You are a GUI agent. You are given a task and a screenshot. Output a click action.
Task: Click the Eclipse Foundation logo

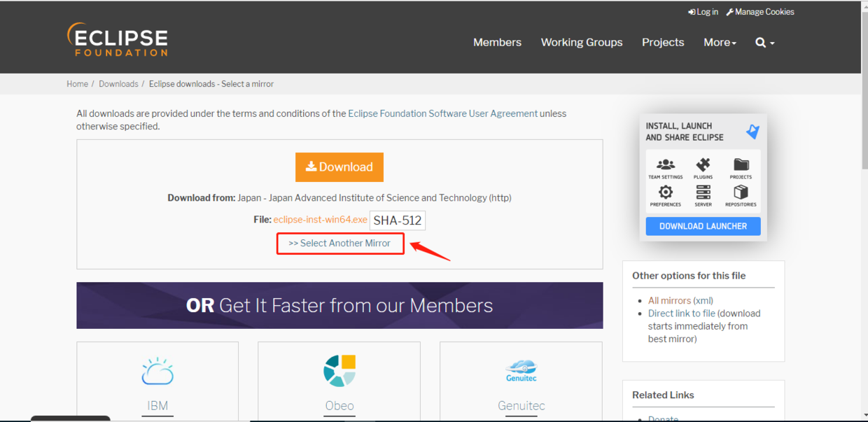pyautogui.click(x=117, y=40)
